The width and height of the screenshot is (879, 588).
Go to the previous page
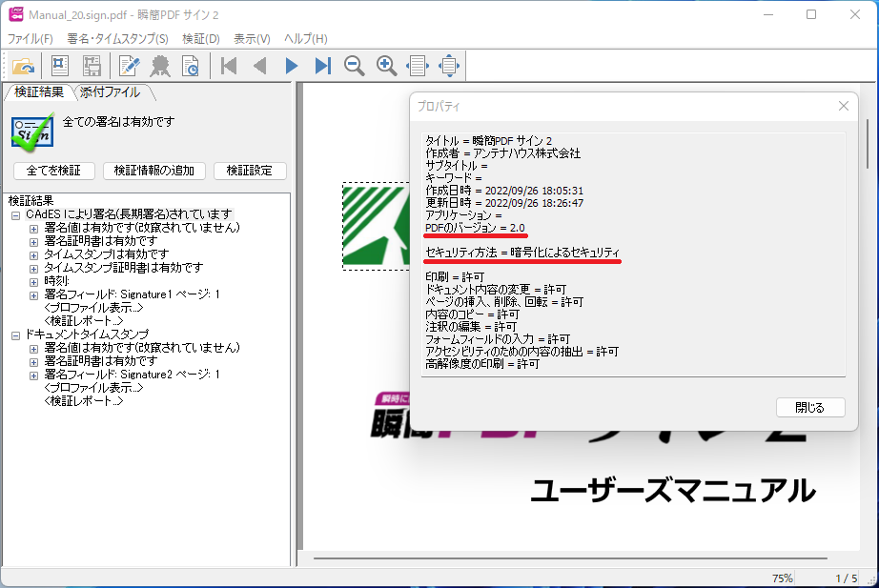pyautogui.click(x=259, y=66)
